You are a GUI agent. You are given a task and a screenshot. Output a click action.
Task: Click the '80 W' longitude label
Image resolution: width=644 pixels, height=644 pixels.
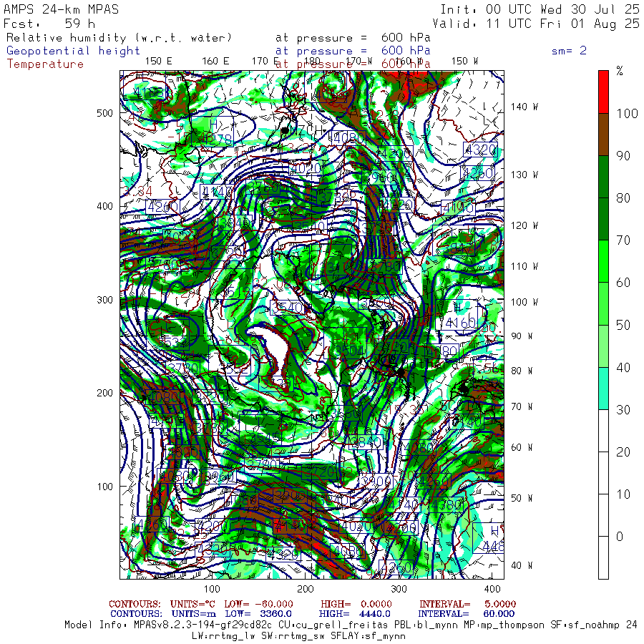coord(521,371)
